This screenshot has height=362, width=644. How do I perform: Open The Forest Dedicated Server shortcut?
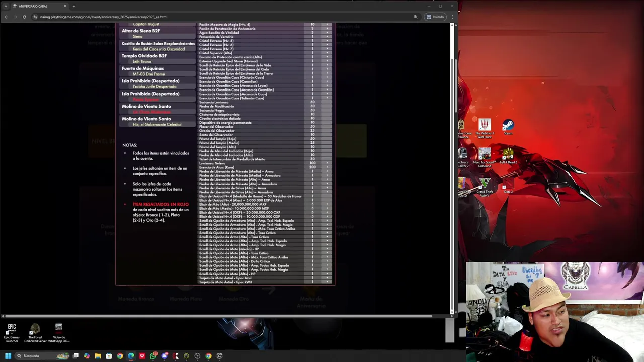35,333
